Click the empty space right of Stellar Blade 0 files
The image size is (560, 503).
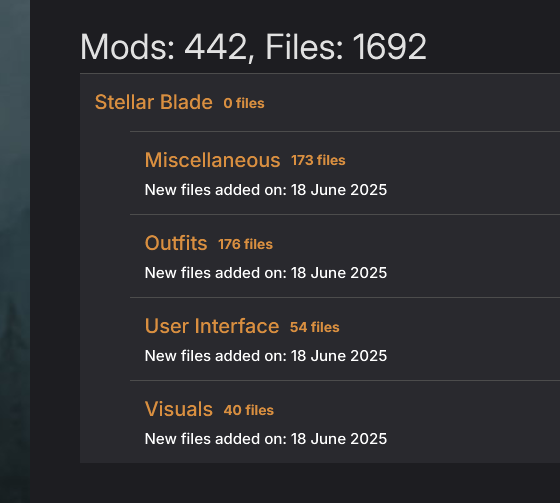pos(412,103)
